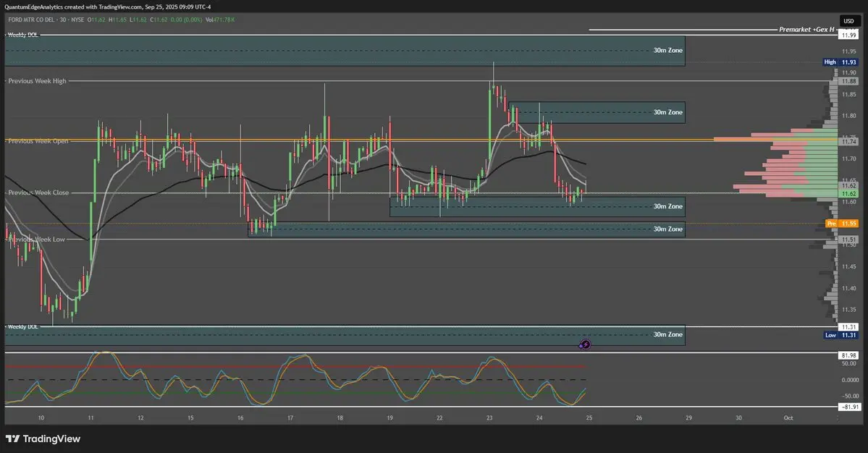Screen dimensions: 868x453
Task: Click the Low 11.31 blue price label
Action: [x=840, y=335]
